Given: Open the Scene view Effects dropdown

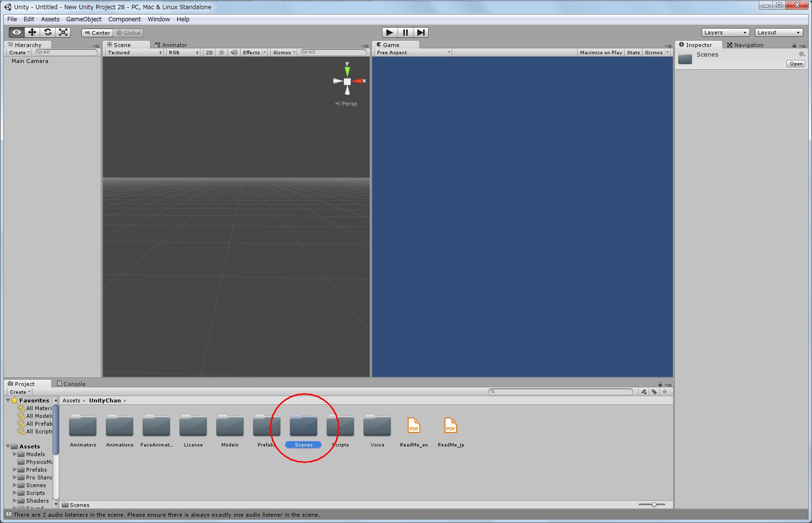Looking at the screenshot, I should point(254,52).
